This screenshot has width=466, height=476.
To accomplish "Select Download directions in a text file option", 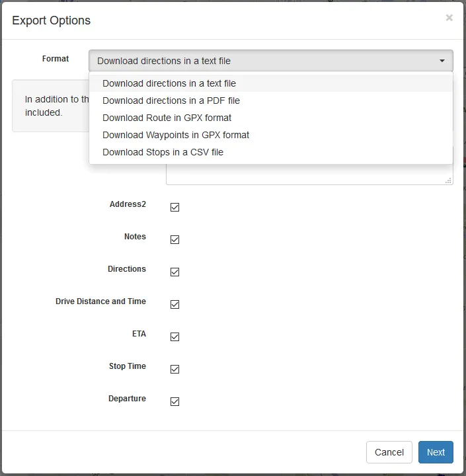I will point(271,83).
